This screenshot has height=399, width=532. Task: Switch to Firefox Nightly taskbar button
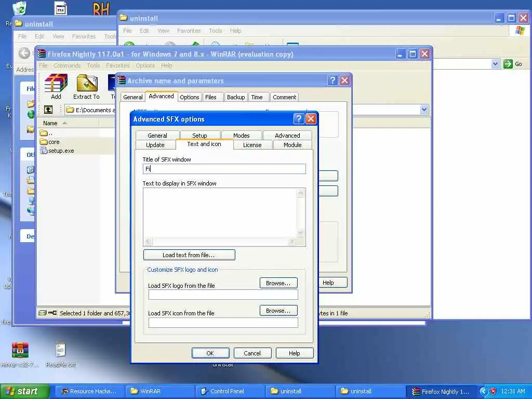(x=441, y=392)
